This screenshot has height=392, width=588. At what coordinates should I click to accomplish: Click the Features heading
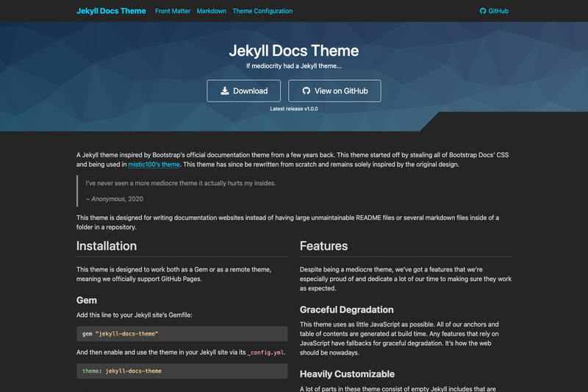coord(323,246)
